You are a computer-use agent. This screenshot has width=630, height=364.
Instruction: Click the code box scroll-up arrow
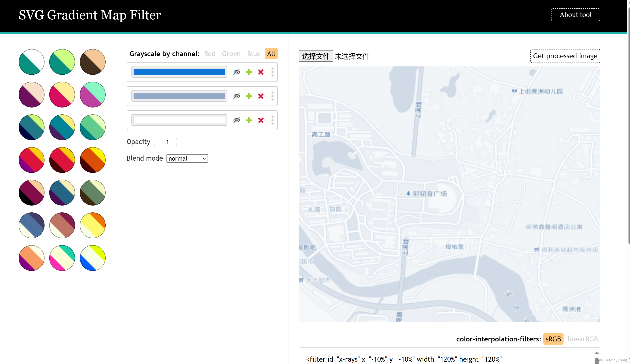coord(596,353)
